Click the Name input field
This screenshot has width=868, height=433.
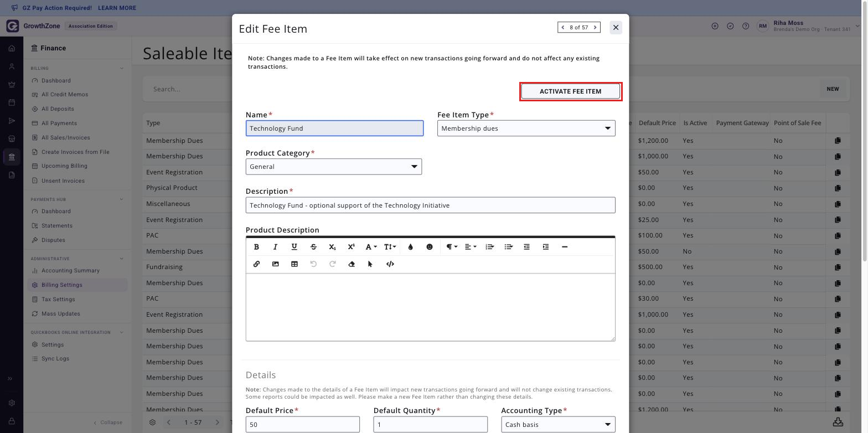[x=334, y=128]
